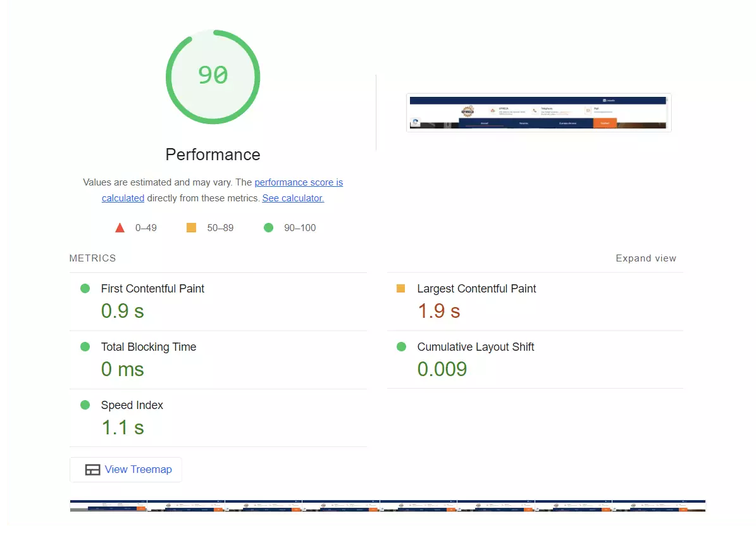Click the 1.1 s value
Image resolution: width=756 pixels, height=535 pixels.
pyautogui.click(x=123, y=427)
